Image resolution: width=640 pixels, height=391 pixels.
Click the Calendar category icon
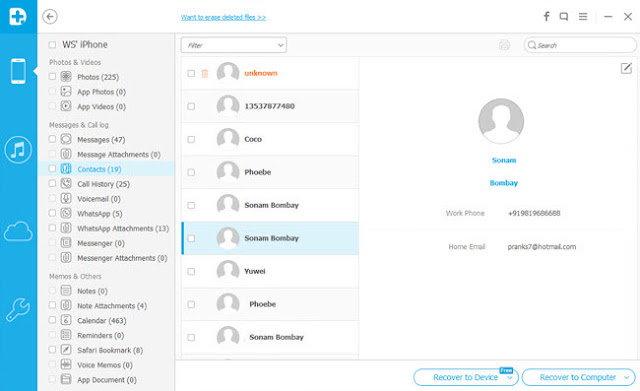tap(66, 320)
